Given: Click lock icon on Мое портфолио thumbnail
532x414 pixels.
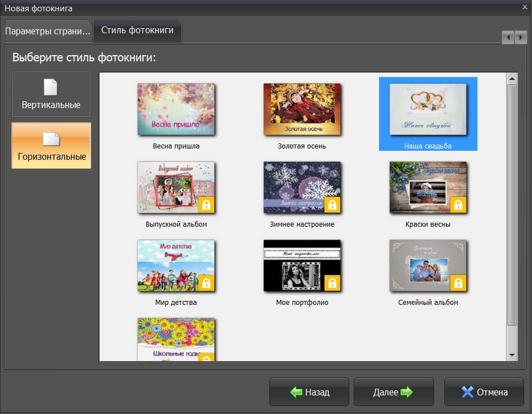Looking at the screenshot, I should 332,283.
